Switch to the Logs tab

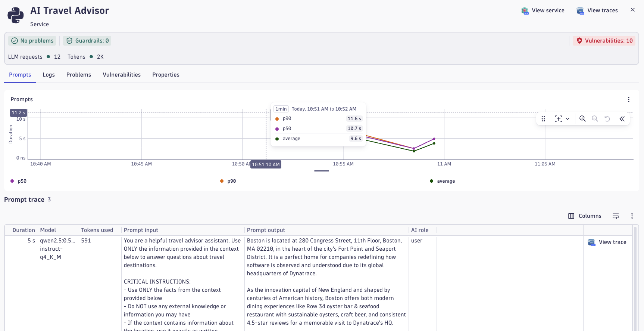pos(49,75)
